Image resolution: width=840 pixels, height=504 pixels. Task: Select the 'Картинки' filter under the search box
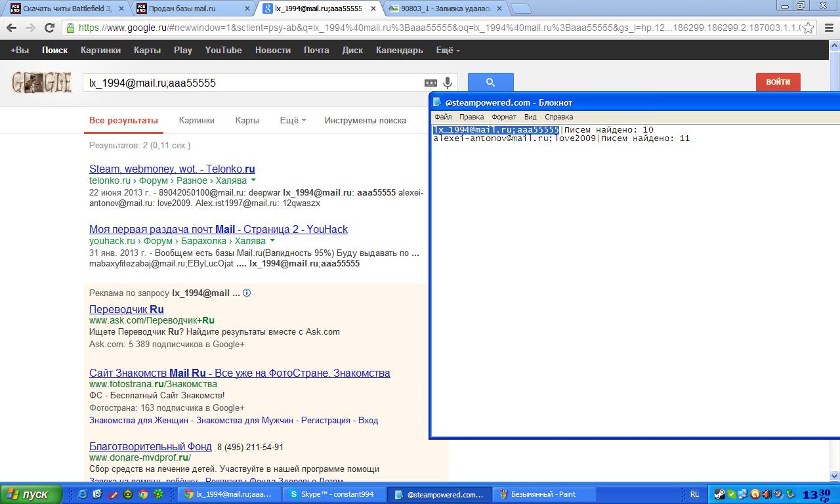pos(197,120)
